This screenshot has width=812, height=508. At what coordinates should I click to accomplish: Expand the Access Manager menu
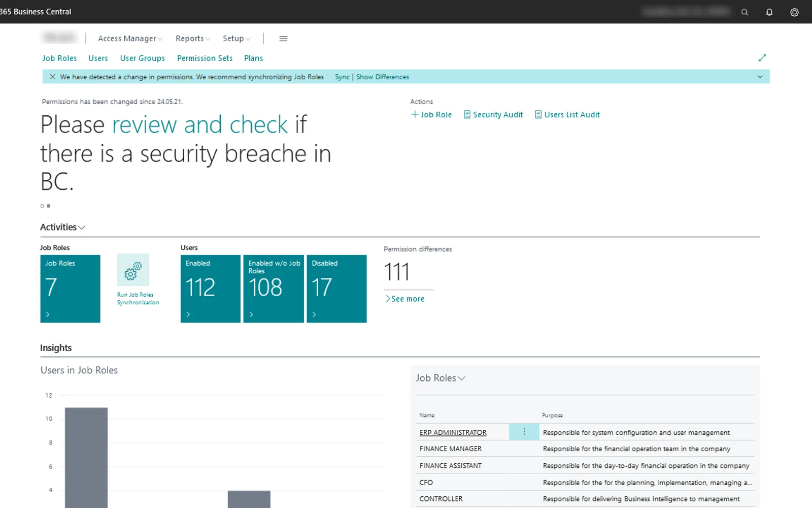point(130,39)
